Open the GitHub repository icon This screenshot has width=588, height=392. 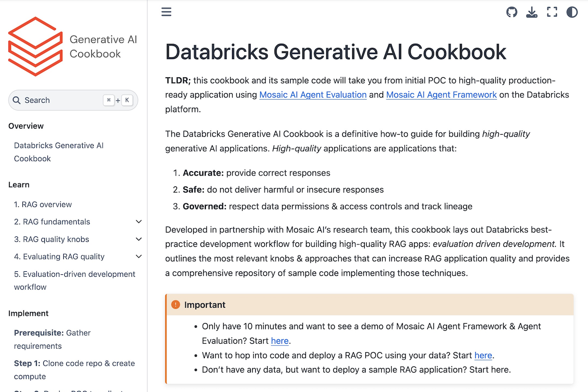click(512, 12)
